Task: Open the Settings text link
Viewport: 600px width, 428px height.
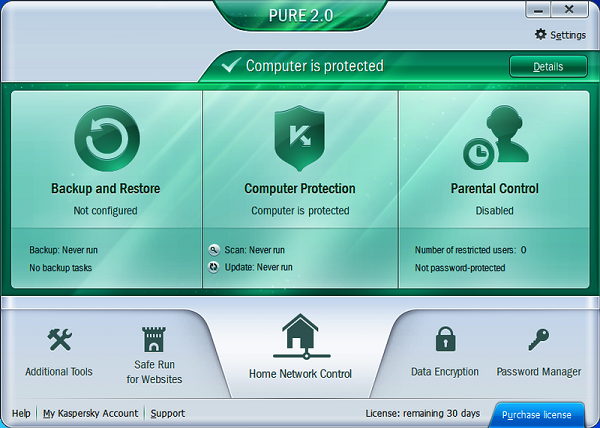Action: coord(568,35)
